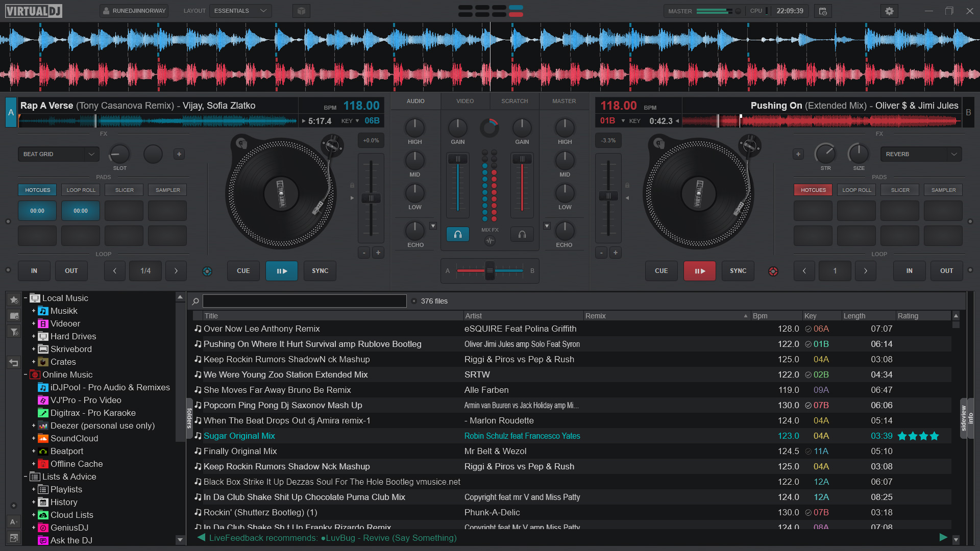Click the CUE button on Deck B
980x551 pixels.
[x=661, y=270]
